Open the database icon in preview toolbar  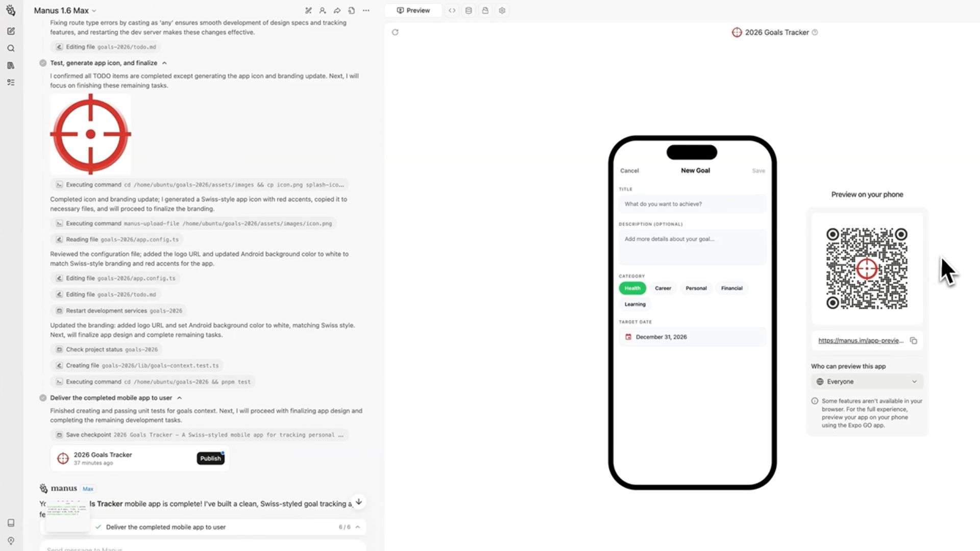pyautogui.click(x=469, y=10)
